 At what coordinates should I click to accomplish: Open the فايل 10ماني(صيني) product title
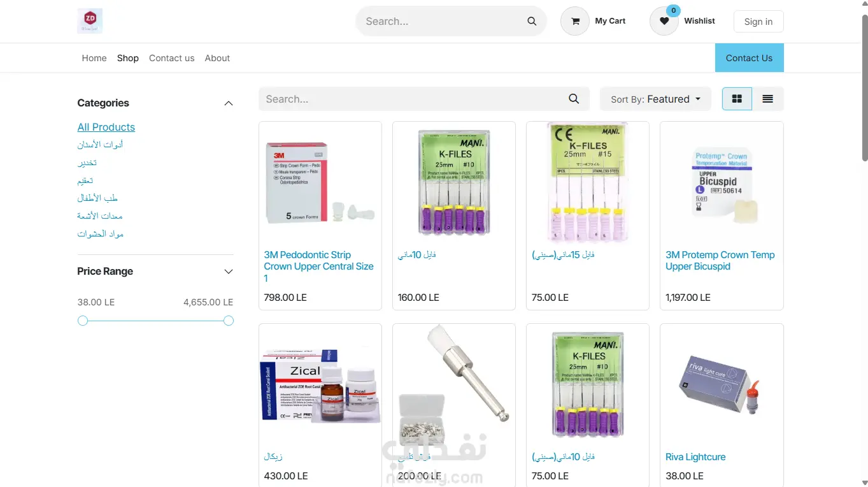pos(563,457)
